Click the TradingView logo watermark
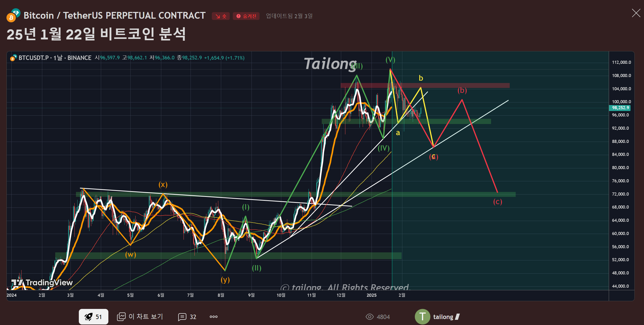 tap(42, 282)
